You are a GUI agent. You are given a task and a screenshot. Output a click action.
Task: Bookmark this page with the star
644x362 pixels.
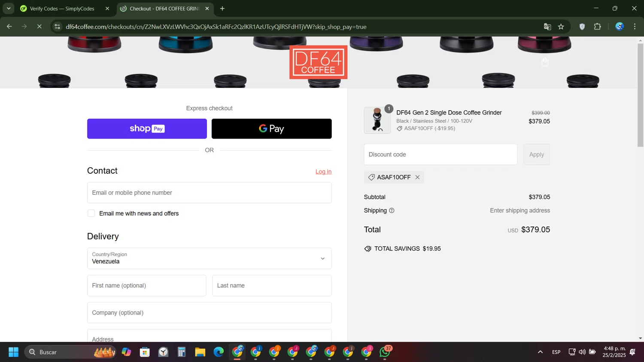tap(561, 27)
